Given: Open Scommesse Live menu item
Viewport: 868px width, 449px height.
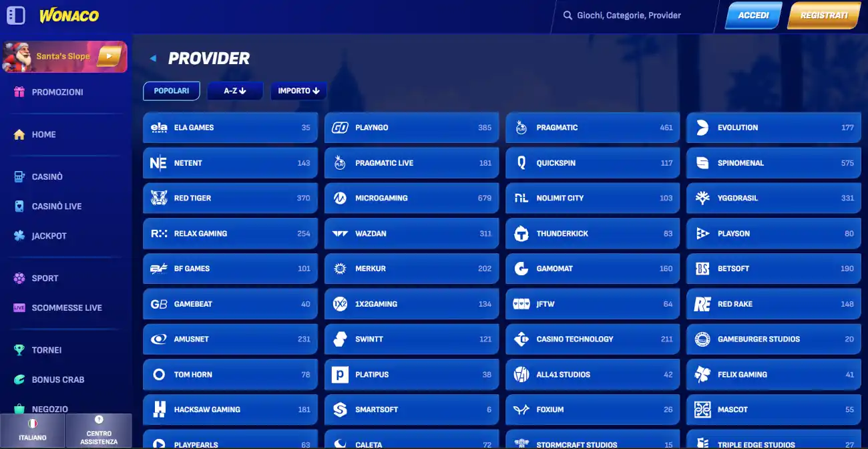Looking at the screenshot, I should click(65, 308).
